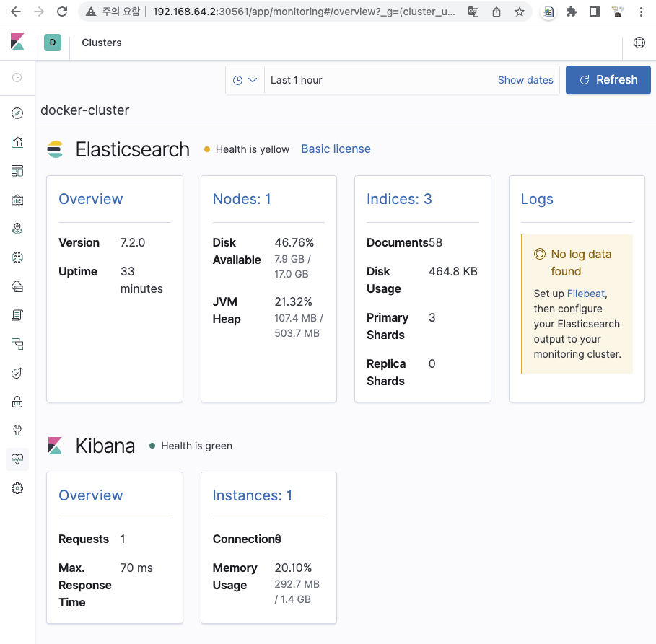656x644 pixels.
Task: Click the memory usage value 20.10%
Action: point(293,568)
